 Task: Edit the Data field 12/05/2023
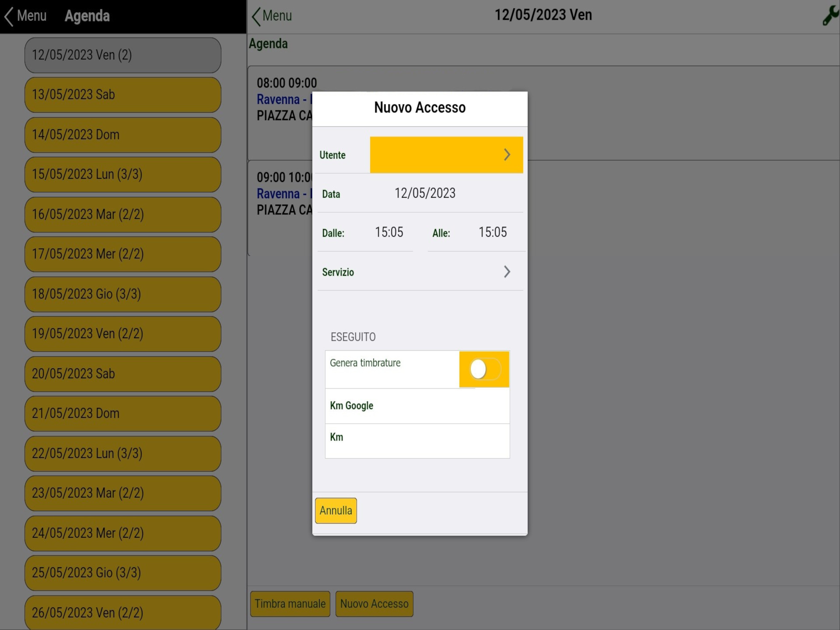click(x=425, y=193)
